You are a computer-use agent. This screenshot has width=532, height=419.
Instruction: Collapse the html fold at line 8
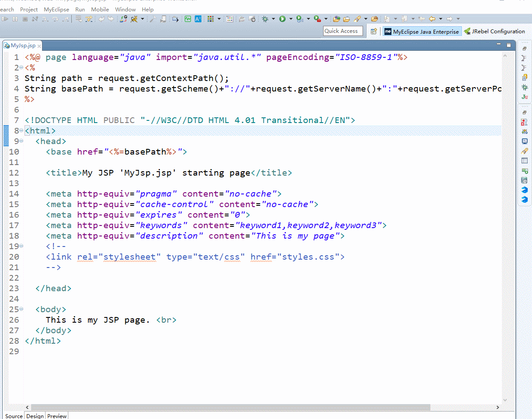click(x=21, y=130)
